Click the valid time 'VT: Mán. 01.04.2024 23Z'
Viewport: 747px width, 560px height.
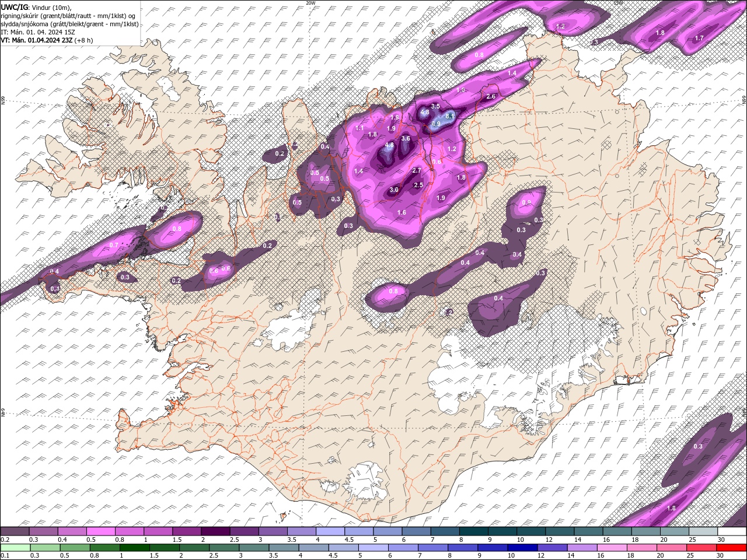click(x=36, y=40)
